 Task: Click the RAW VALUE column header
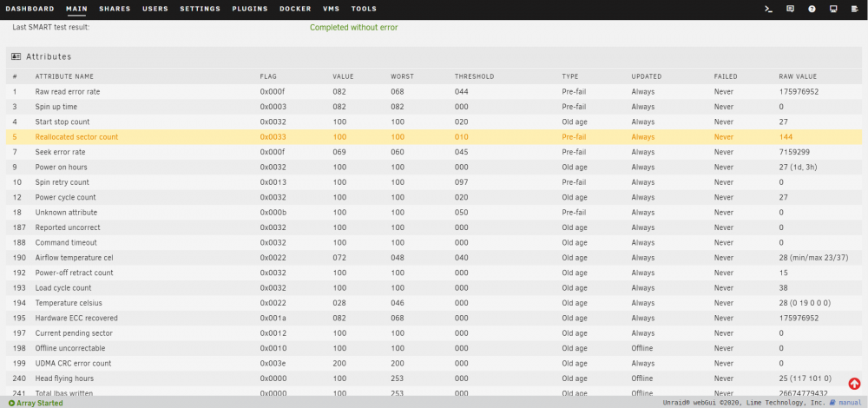click(797, 76)
